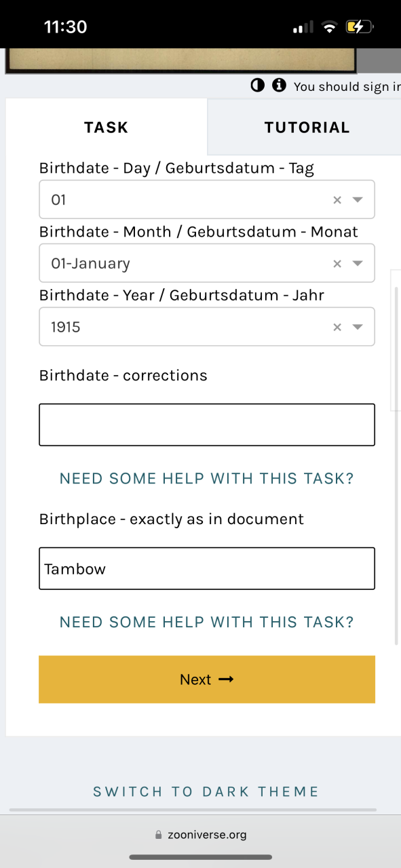Expand the Birthdate Day dropdown arrow
The image size is (401, 868).
click(358, 200)
